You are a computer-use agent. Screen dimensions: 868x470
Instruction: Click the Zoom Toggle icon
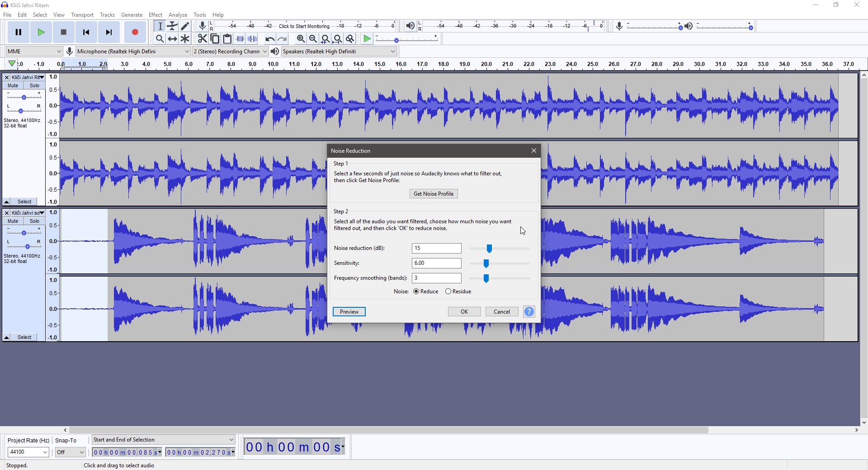pos(350,39)
